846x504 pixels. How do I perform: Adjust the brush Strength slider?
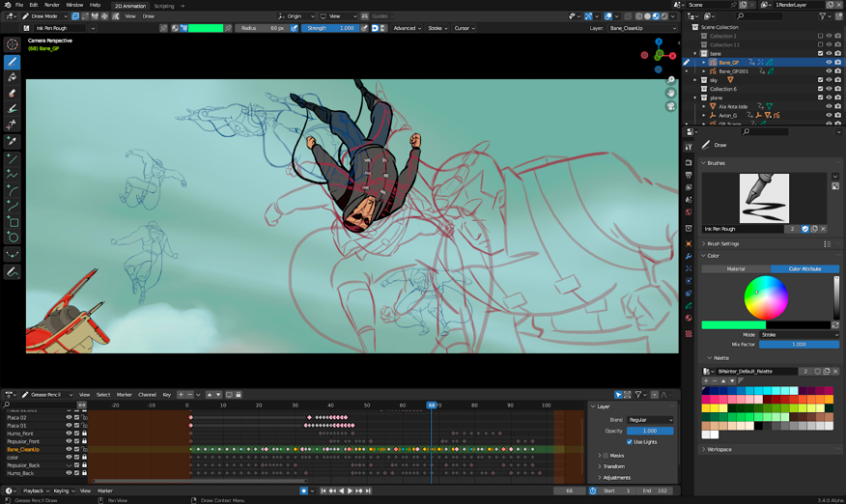pos(329,28)
